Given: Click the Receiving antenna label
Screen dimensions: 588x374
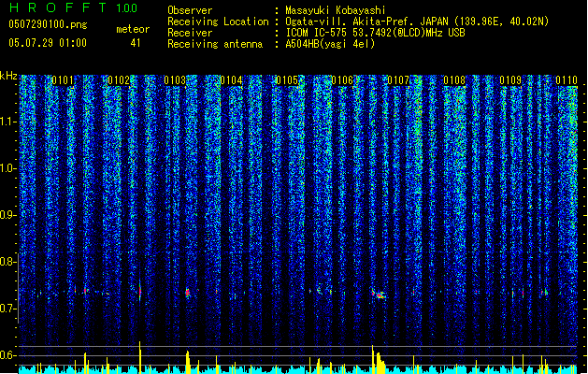Looking at the screenshot, I should point(215,44).
